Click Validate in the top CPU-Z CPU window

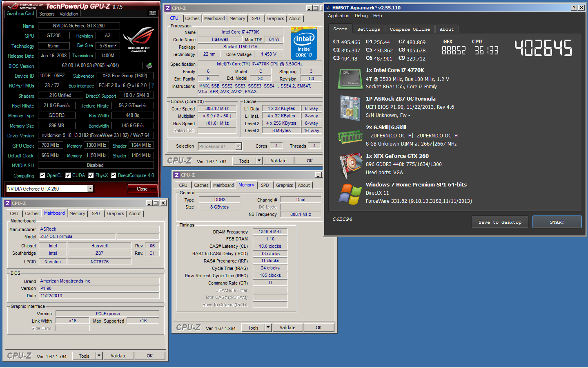pos(278,161)
